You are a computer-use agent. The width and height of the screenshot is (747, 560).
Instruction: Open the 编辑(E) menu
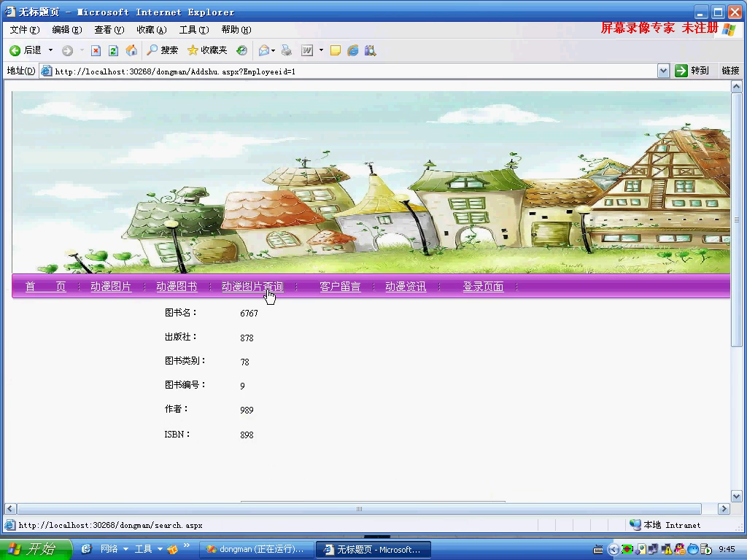tap(67, 29)
